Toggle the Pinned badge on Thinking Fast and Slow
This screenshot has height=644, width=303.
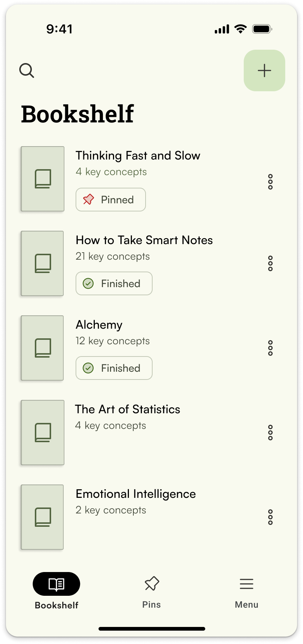point(110,200)
